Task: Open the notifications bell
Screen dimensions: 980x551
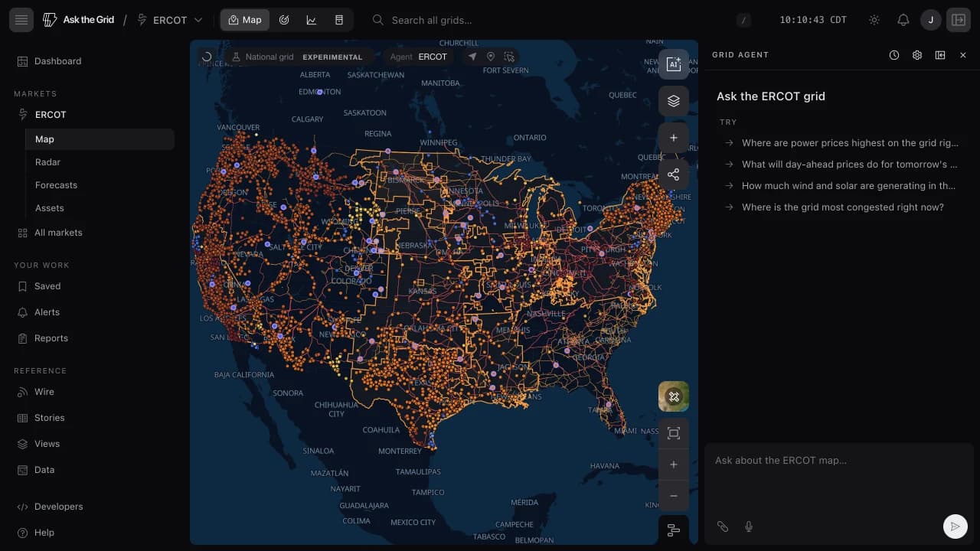Action: pos(903,20)
